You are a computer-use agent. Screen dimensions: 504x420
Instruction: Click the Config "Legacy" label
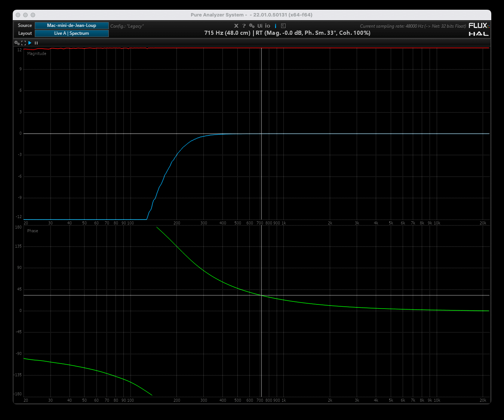point(127,26)
